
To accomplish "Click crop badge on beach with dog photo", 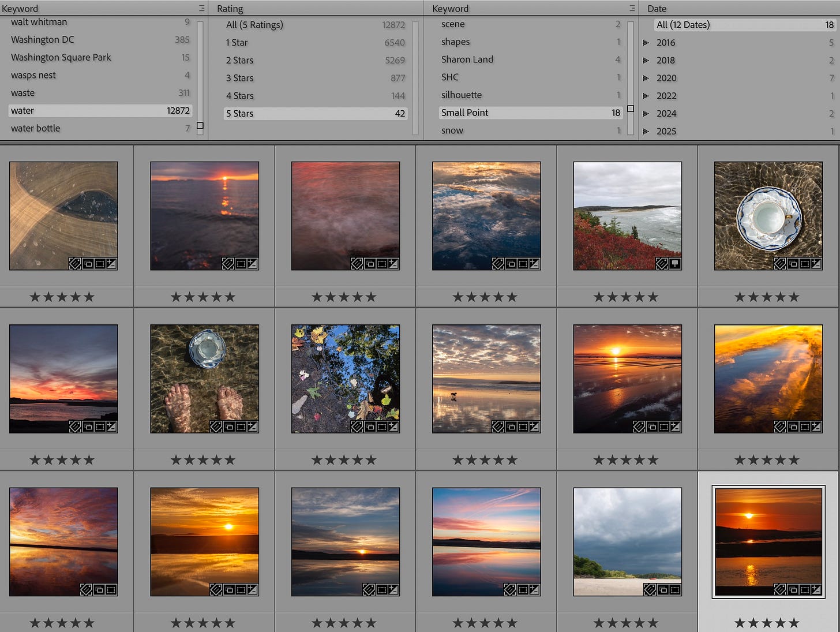I will [523, 427].
